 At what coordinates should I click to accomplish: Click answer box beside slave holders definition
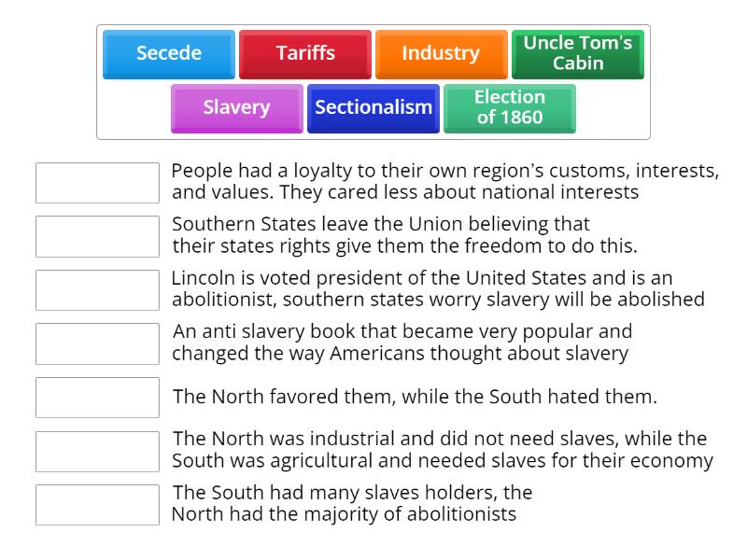[x=97, y=505]
